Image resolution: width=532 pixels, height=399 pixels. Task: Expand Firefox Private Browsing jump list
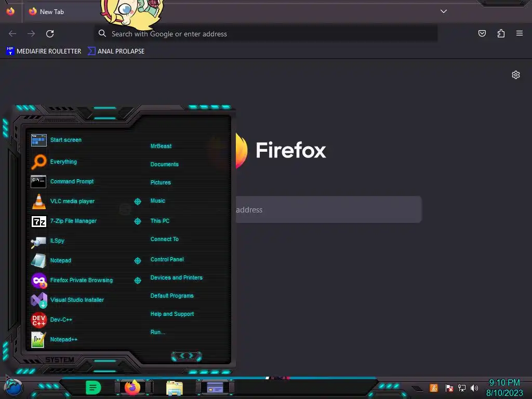coord(138,280)
